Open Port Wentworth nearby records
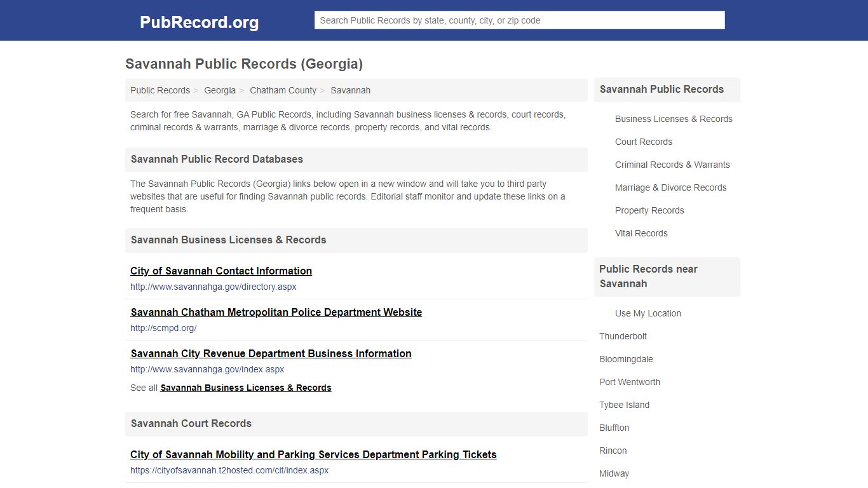The height and width of the screenshot is (488, 868). [630, 382]
